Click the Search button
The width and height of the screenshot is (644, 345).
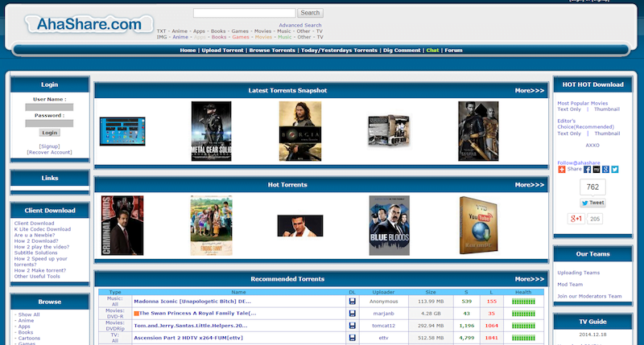click(x=310, y=13)
